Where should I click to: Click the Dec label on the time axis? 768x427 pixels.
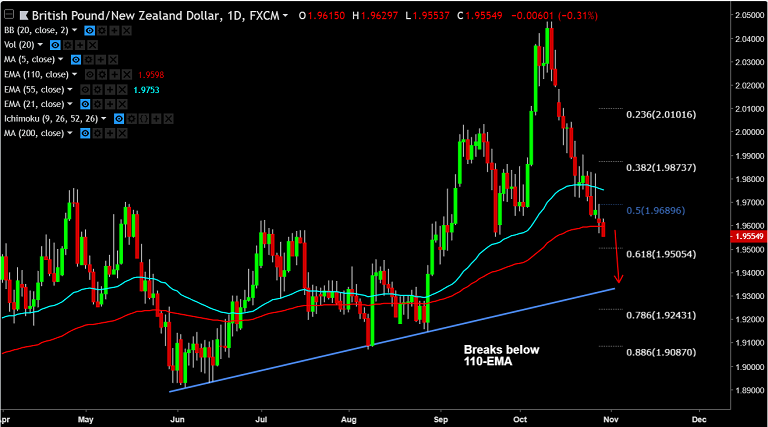click(x=699, y=420)
